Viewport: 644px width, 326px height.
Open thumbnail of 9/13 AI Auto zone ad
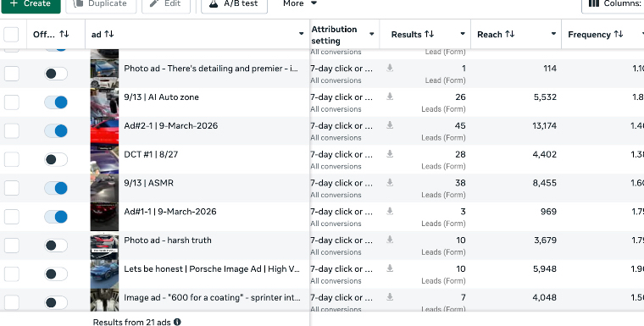pyautogui.click(x=105, y=102)
